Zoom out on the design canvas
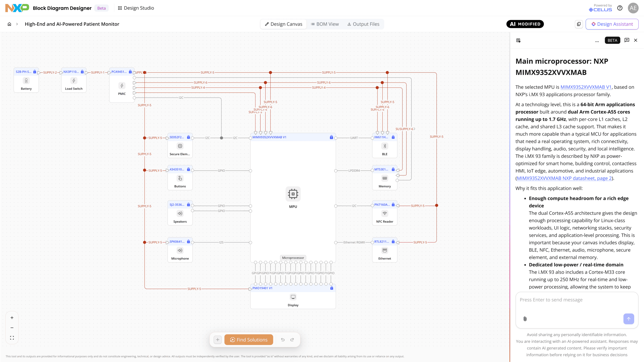This screenshot has height=362, width=644. (12, 328)
